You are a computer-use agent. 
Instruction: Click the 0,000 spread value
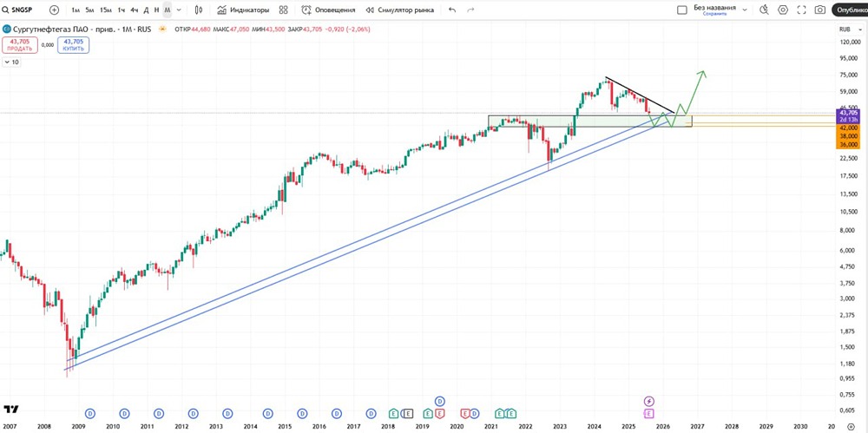48,45
